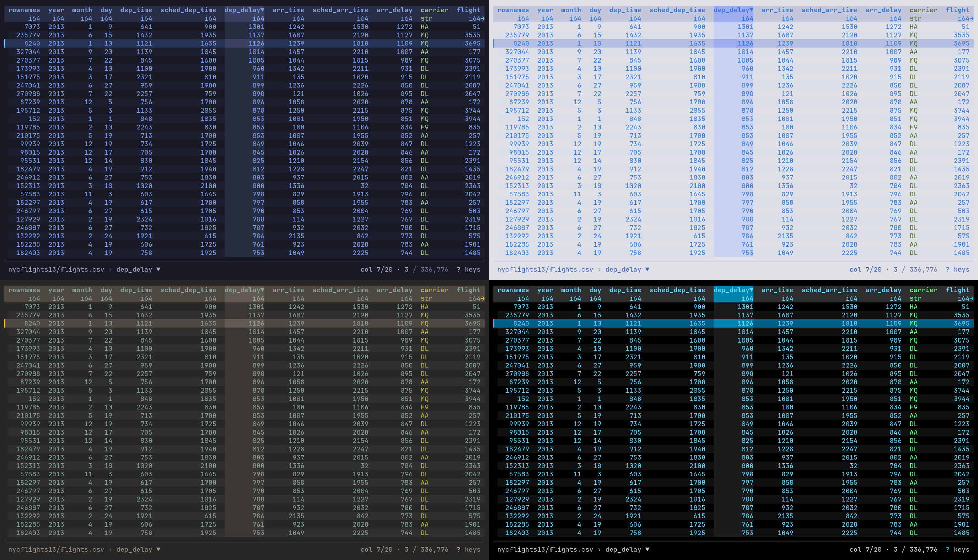The height and width of the screenshot is (560, 978).
Task: Select the sched_dep_time column header in the brown-theme pane
Action: 188,290
